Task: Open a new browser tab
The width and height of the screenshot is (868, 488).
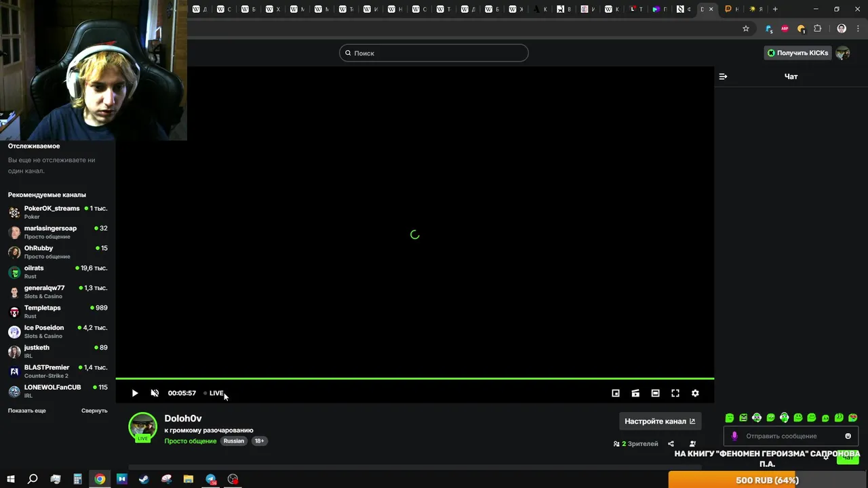Action: pos(775,9)
